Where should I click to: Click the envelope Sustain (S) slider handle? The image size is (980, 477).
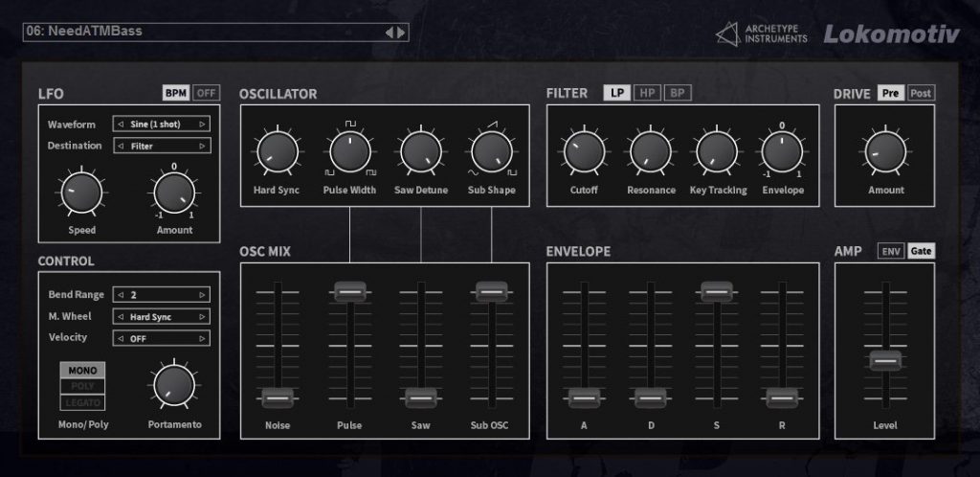(x=717, y=291)
